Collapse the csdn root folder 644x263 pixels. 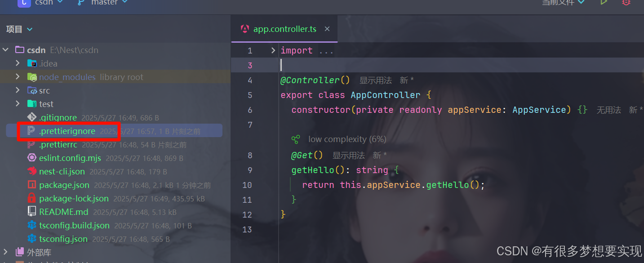click(x=6, y=50)
